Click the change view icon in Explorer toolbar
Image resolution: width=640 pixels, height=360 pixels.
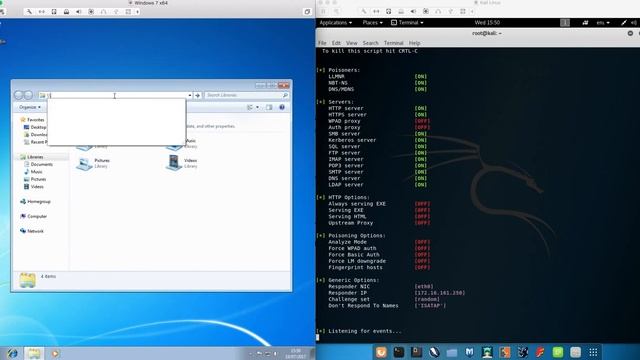(x=250, y=107)
